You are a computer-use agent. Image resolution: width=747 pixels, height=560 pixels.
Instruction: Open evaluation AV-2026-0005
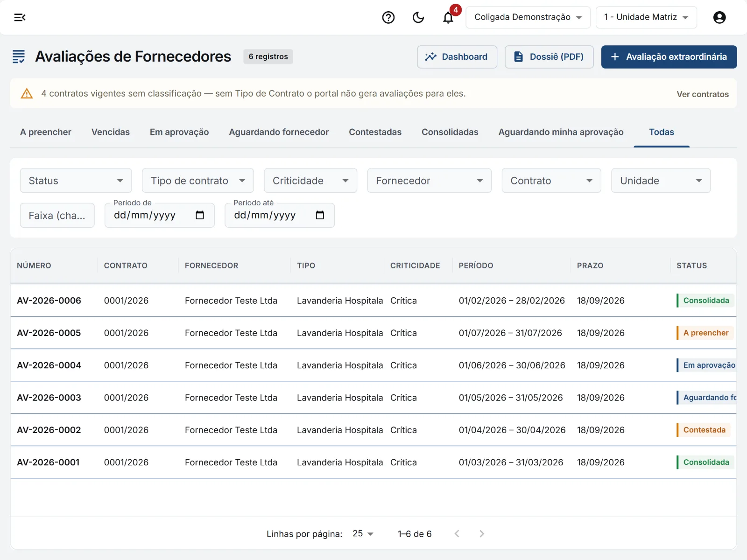coord(49,333)
